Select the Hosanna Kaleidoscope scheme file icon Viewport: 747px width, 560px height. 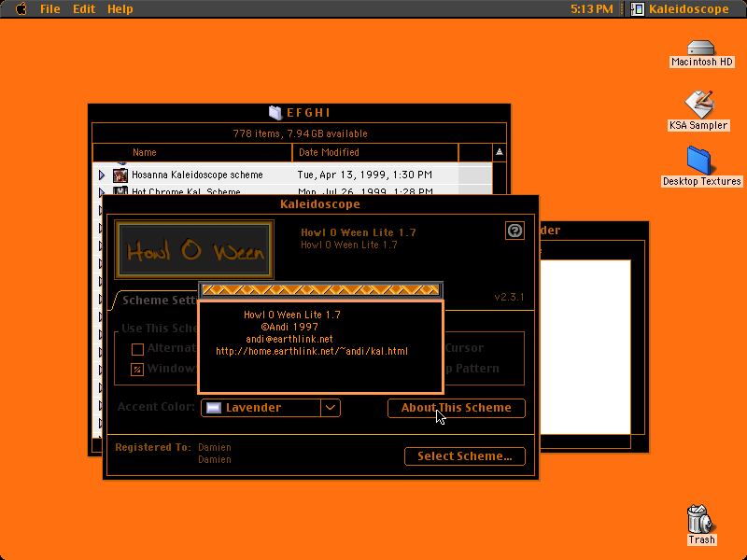point(120,175)
